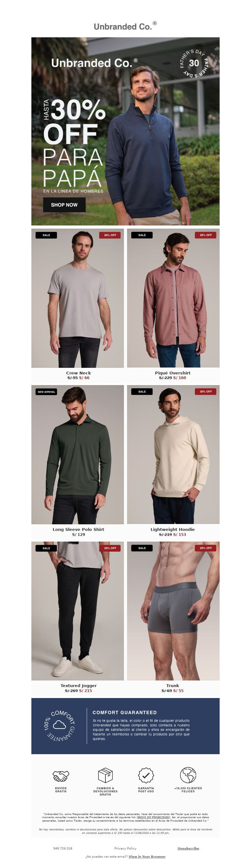Click the handshake Envíos Gratis icon

point(61,776)
